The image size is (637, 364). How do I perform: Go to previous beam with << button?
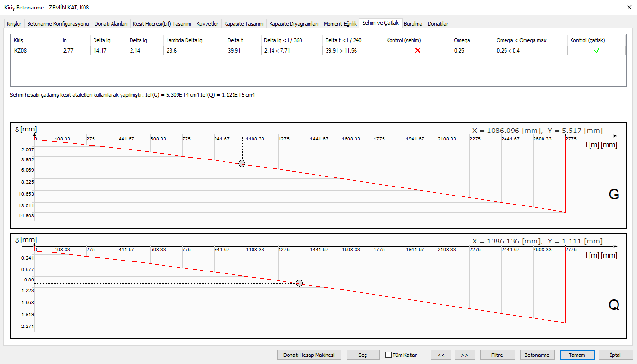[x=441, y=355]
